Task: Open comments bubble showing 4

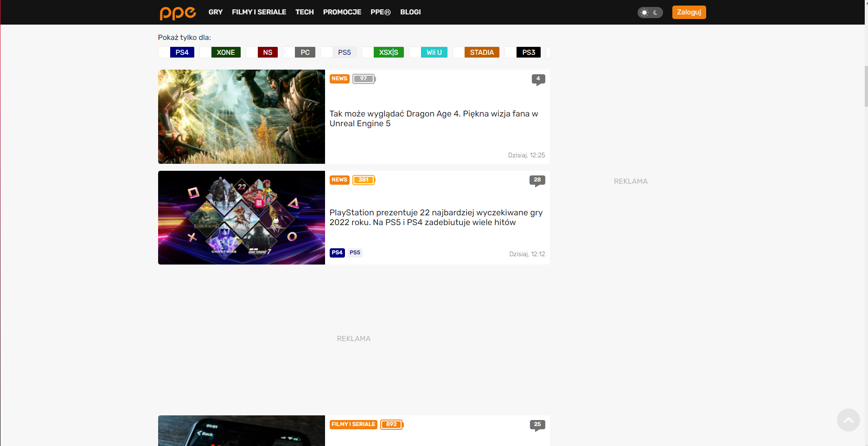Action: click(538, 79)
